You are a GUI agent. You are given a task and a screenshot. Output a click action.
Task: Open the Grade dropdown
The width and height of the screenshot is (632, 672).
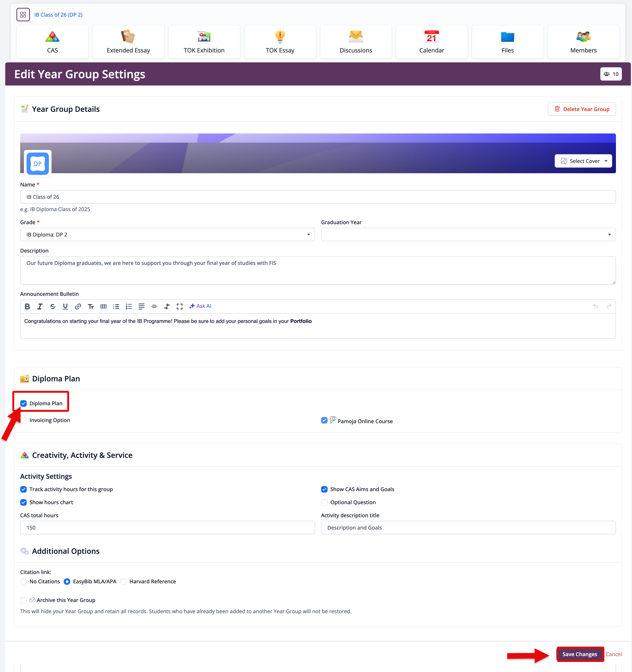pyautogui.click(x=167, y=235)
